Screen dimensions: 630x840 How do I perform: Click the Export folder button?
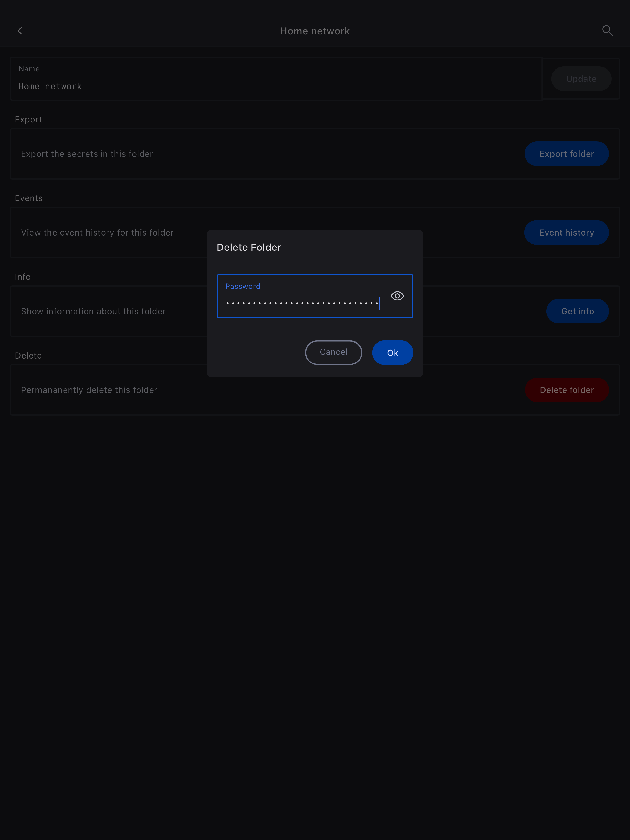(566, 154)
